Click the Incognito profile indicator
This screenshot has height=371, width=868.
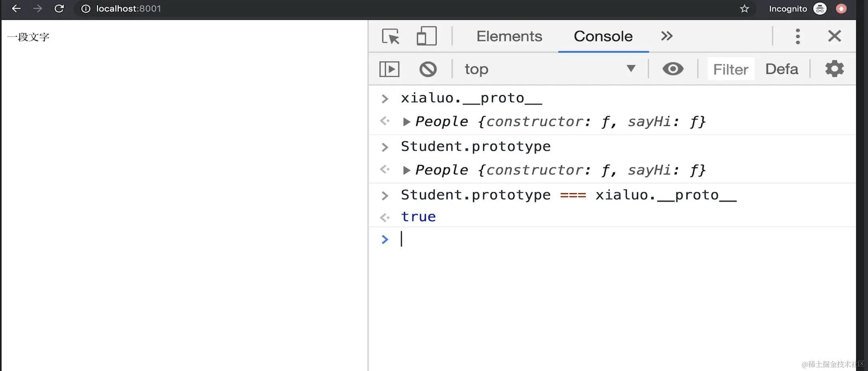797,9
